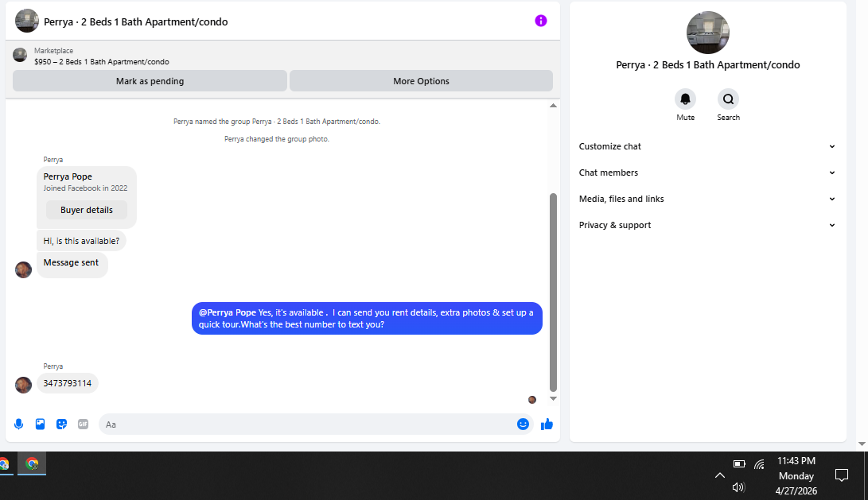Click the chat scrollbar down arrow
Image resolution: width=868 pixels, height=500 pixels.
[x=553, y=399]
